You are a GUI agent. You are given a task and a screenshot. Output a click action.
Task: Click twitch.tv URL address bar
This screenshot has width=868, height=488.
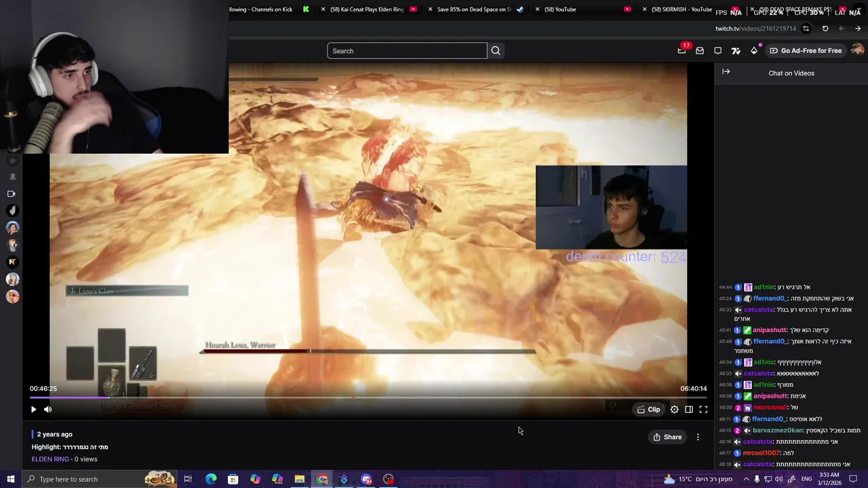tap(755, 28)
